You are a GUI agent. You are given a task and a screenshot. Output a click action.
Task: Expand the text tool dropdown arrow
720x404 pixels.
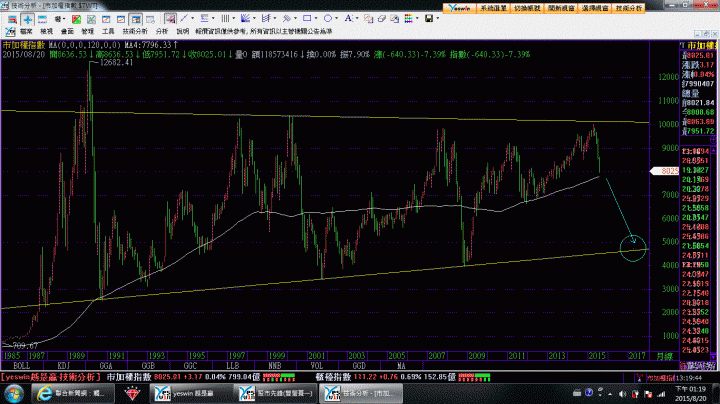357,19
